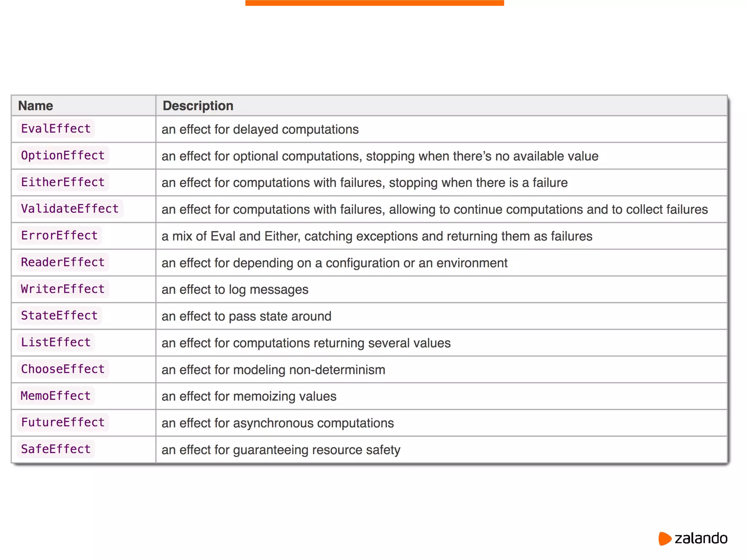Viewport: 747px width, 560px height.
Task: Click the Zalando logo icon
Action: coord(665,538)
